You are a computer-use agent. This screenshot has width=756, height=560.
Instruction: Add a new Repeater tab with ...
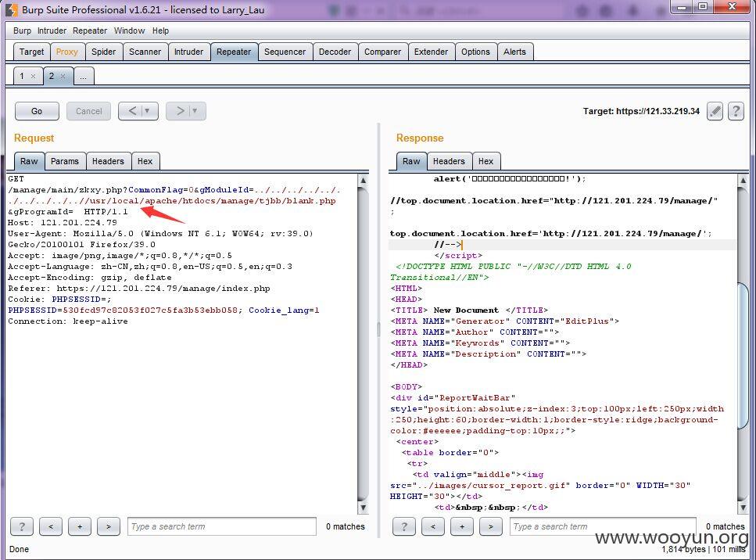tap(84, 76)
